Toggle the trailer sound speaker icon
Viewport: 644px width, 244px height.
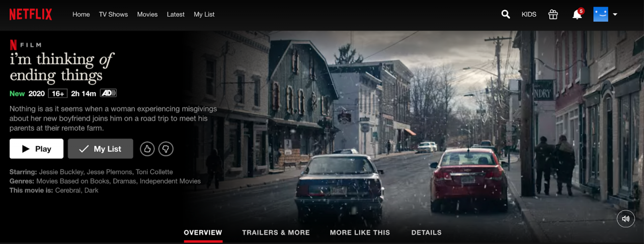(x=626, y=219)
